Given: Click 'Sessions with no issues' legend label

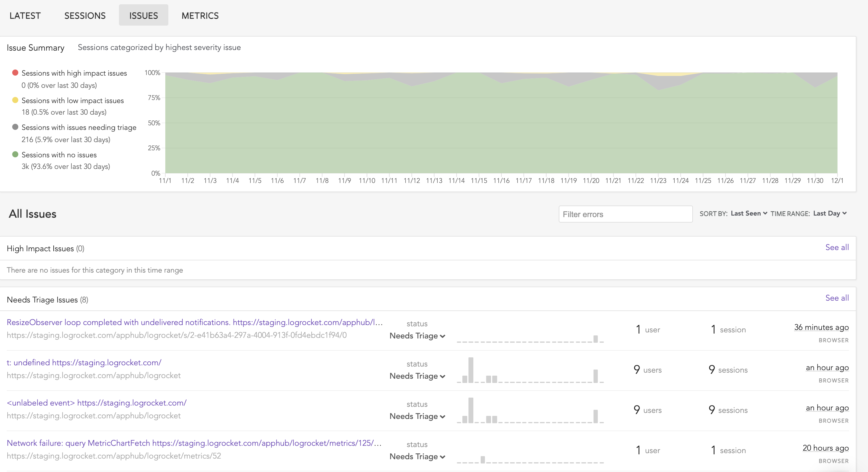Looking at the screenshot, I should pyautogui.click(x=59, y=155).
